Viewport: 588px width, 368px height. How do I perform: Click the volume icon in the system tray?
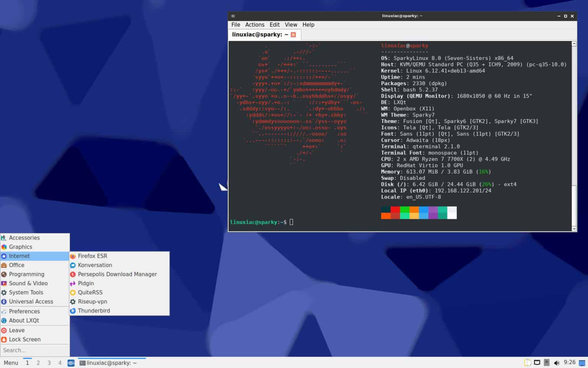(x=557, y=363)
